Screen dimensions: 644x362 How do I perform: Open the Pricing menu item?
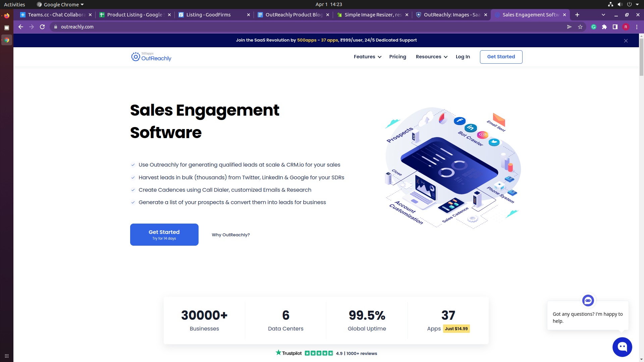(397, 57)
